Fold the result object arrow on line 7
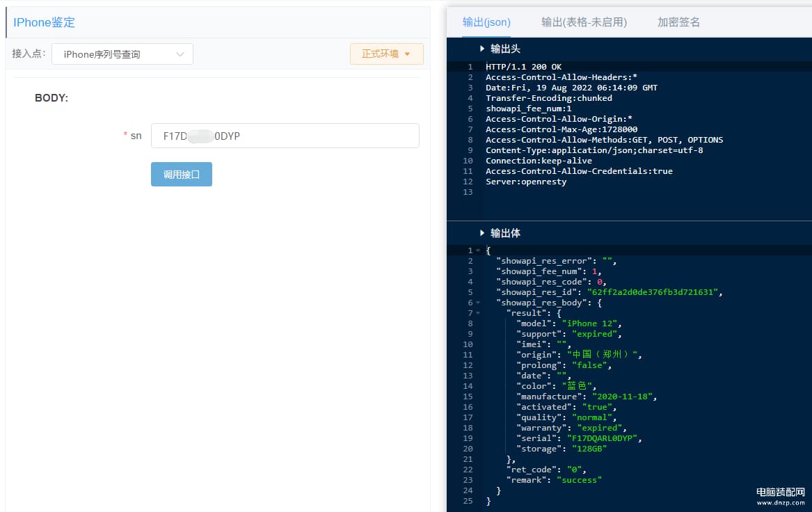Image resolution: width=812 pixels, height=512 pixels. 478,313
